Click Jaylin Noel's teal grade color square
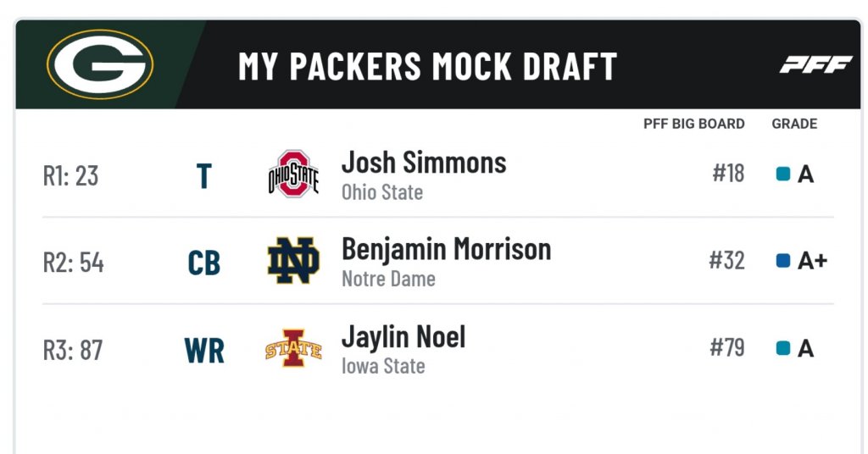The height and width of the screenshot is (454, 868). pyautogui.click(x=782, y=348)
